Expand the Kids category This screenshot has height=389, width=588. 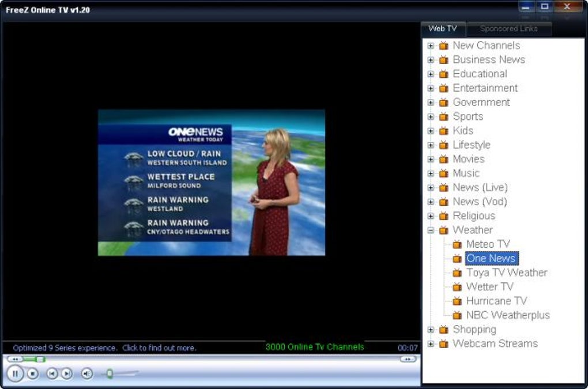coord(431,131)
